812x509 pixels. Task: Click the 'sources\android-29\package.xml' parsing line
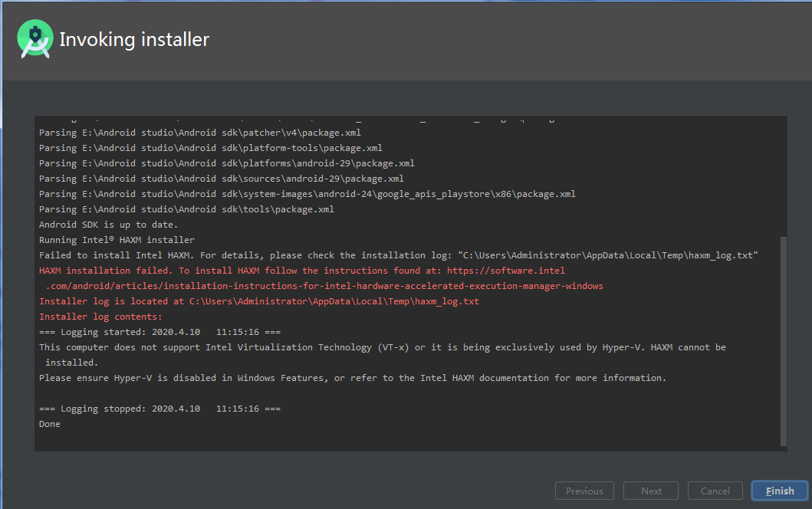click(x=221, y=179)
